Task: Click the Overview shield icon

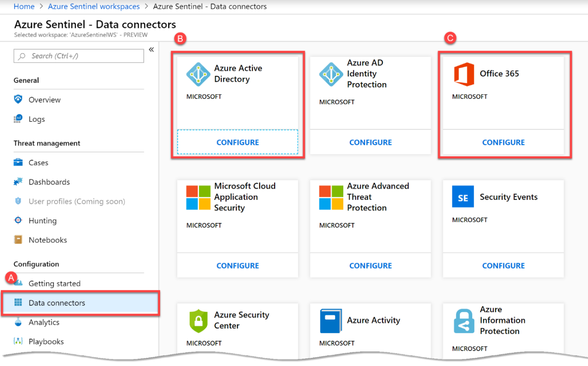Action: pos(18,100)
